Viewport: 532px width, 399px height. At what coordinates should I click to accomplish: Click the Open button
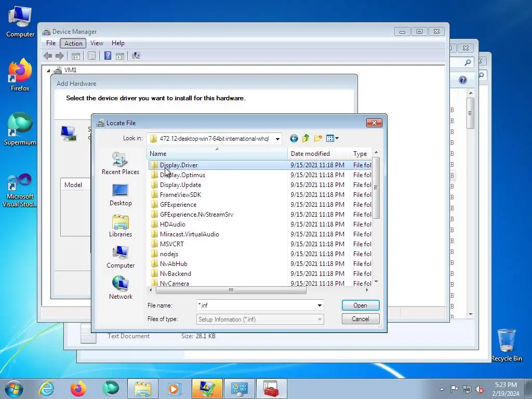[x=361, y=305]
